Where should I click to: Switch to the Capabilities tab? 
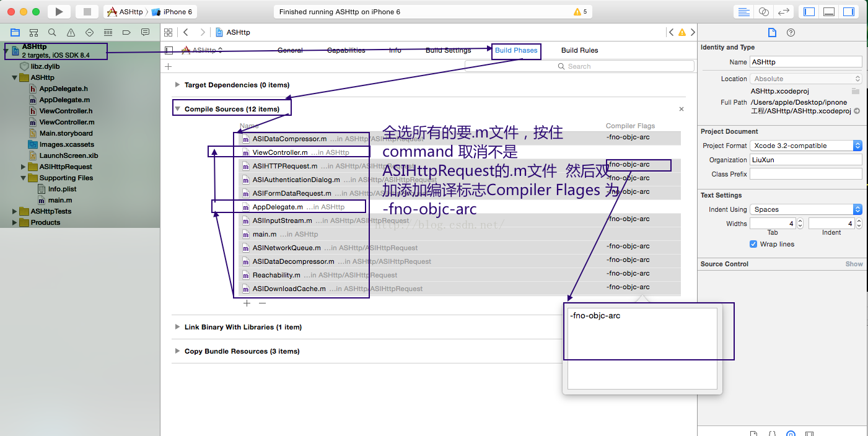tap(346, 50)
